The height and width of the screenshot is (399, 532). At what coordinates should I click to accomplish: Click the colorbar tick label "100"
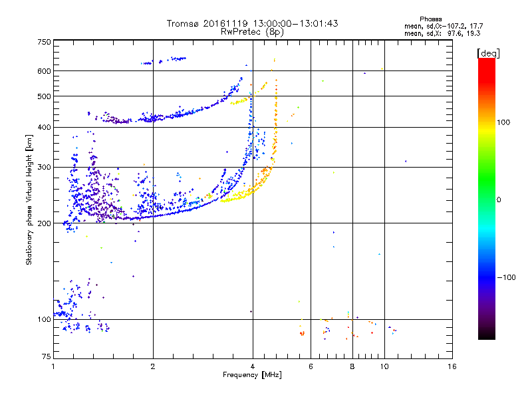[x=503, y=122]
